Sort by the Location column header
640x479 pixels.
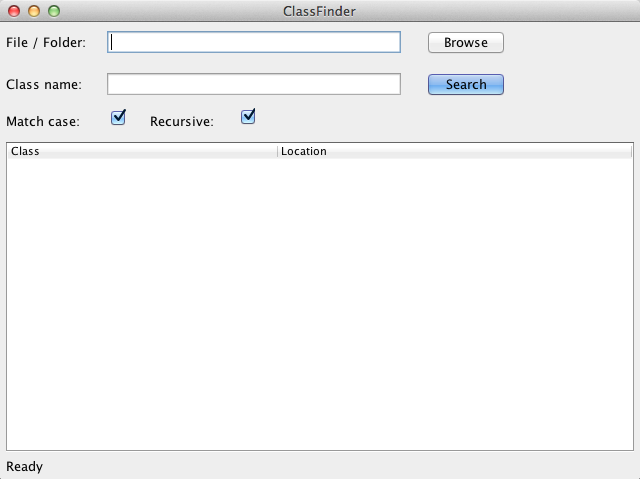pos(454,151)
